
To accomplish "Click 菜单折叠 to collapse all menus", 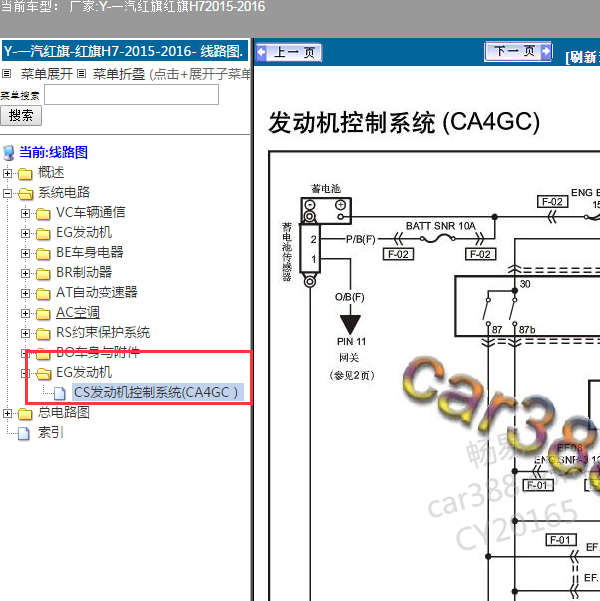I will pyautogui.click(x=119, y=74).
